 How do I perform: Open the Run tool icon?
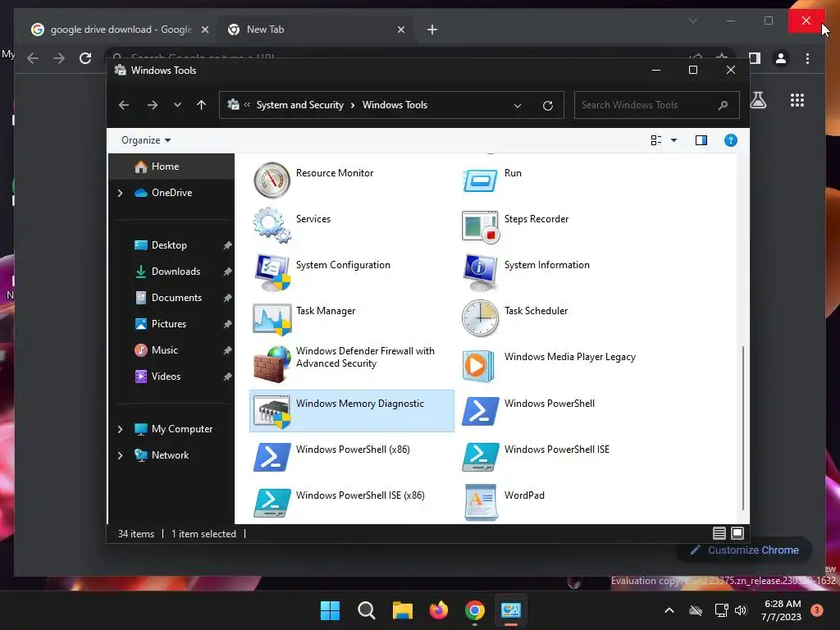pyautogui.click(x=480, y=180)
